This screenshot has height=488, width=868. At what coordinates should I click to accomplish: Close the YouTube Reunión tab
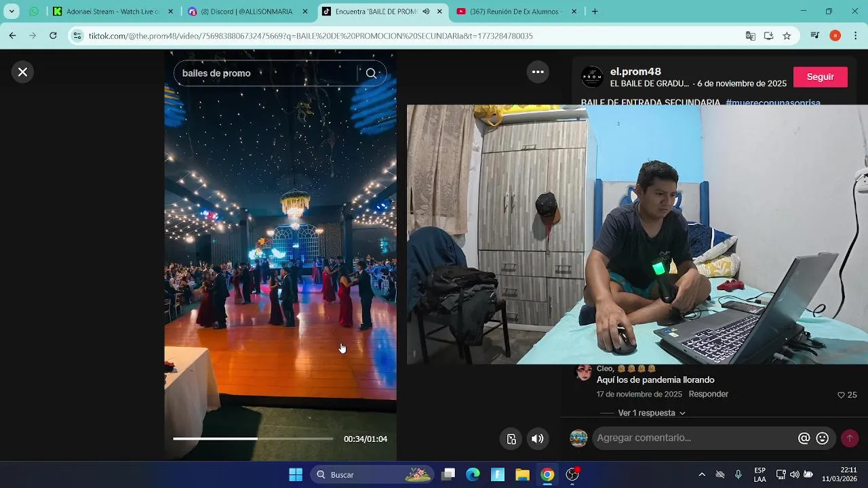click(x=574, y=12)
